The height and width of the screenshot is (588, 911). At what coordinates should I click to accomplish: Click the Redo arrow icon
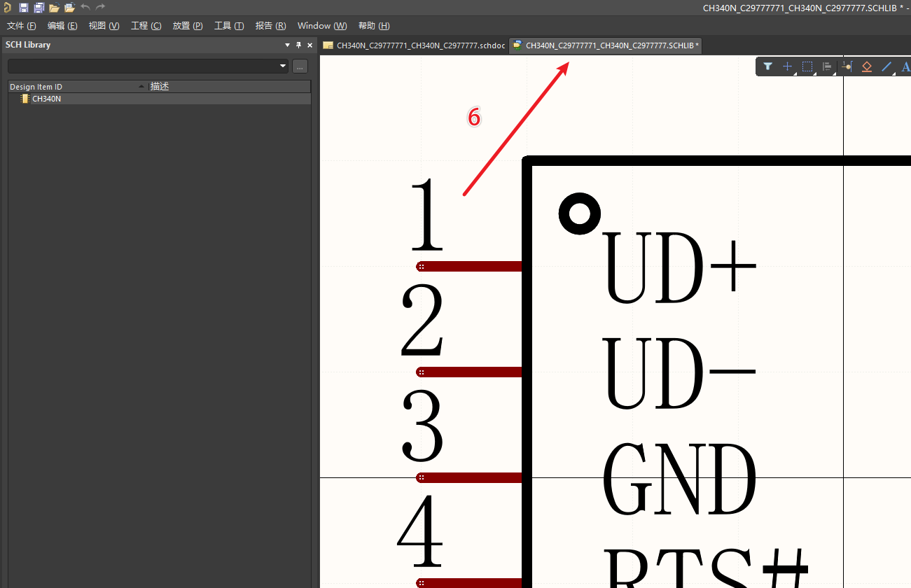click(100, 8)
